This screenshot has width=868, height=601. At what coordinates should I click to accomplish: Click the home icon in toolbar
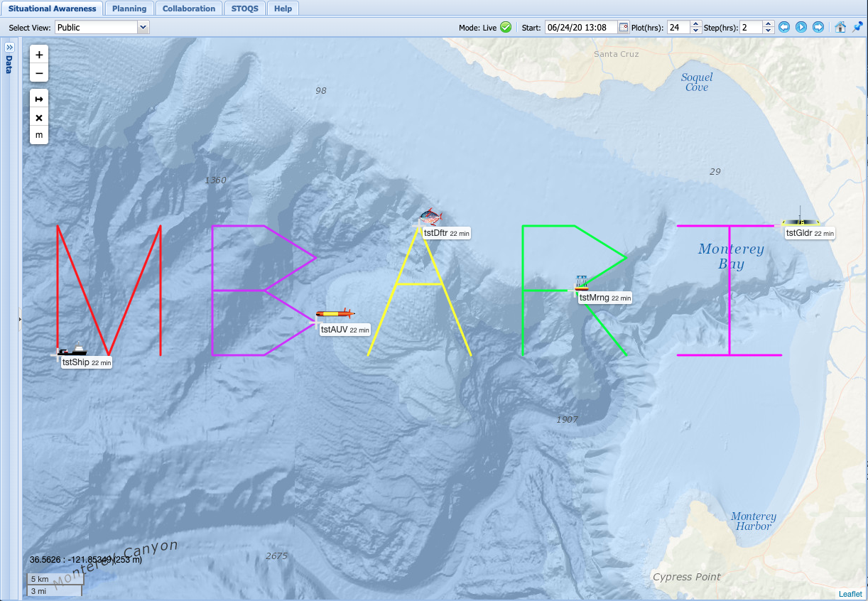click(x=840, y=27)
